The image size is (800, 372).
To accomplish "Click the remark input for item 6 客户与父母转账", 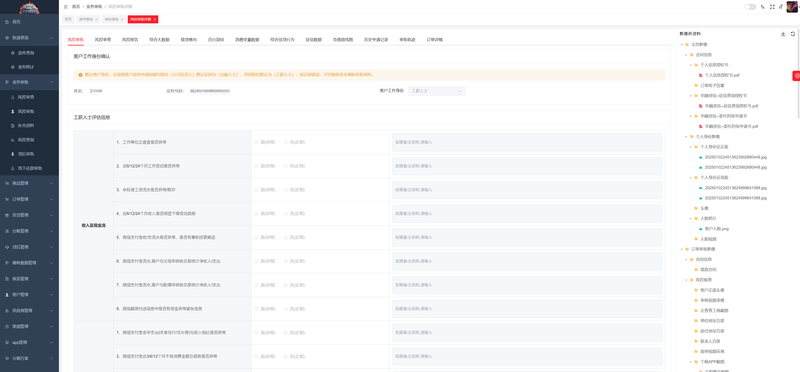I will point(527,261).
